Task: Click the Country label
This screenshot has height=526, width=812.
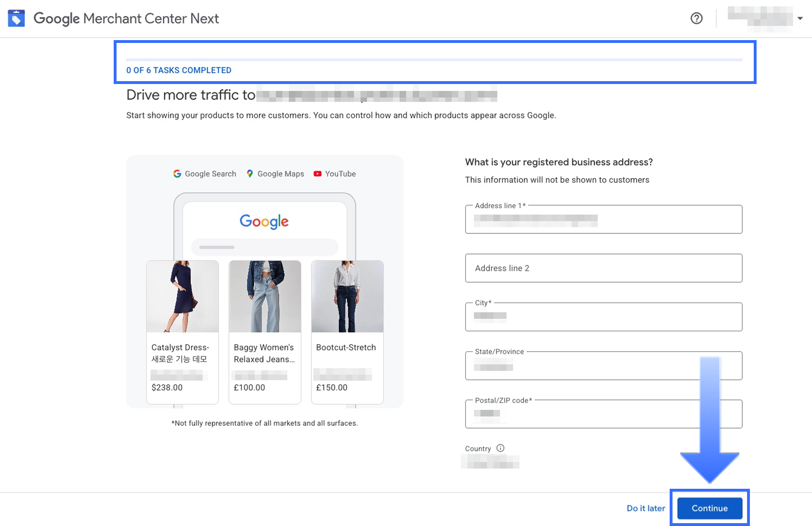Action: [478, 449]
